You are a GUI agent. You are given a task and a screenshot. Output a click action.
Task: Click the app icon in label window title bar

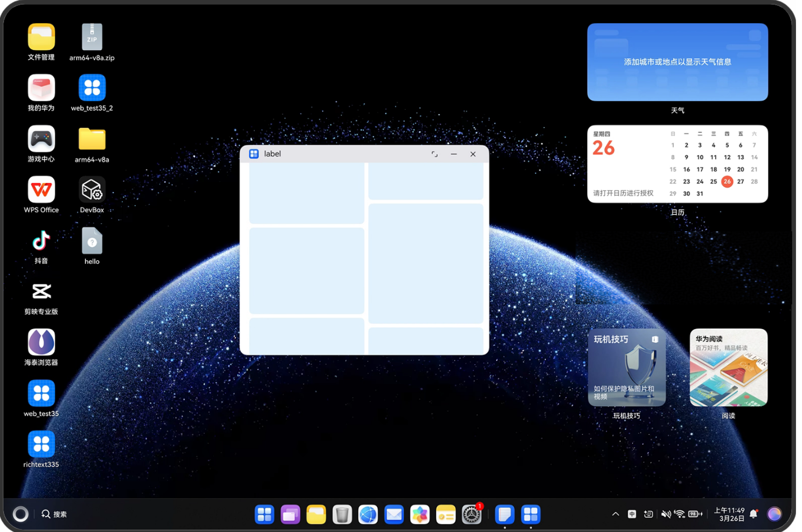click(254, 154)
